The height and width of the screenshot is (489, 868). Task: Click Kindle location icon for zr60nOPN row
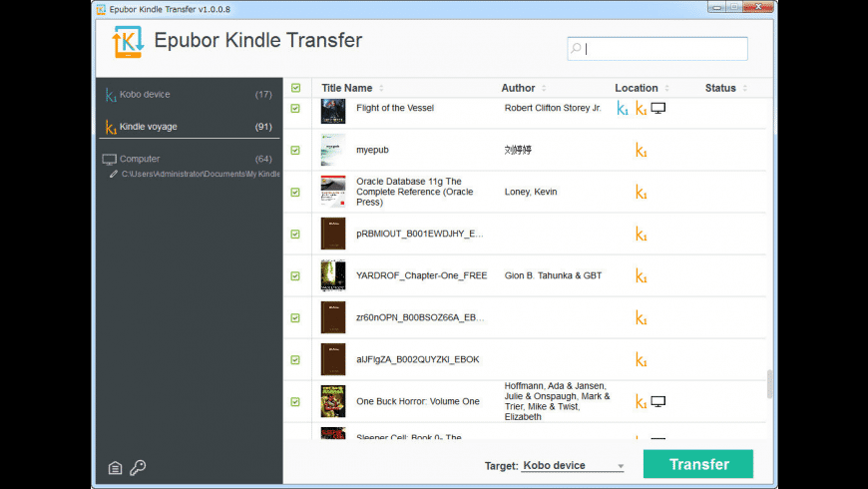click(642, 318)
